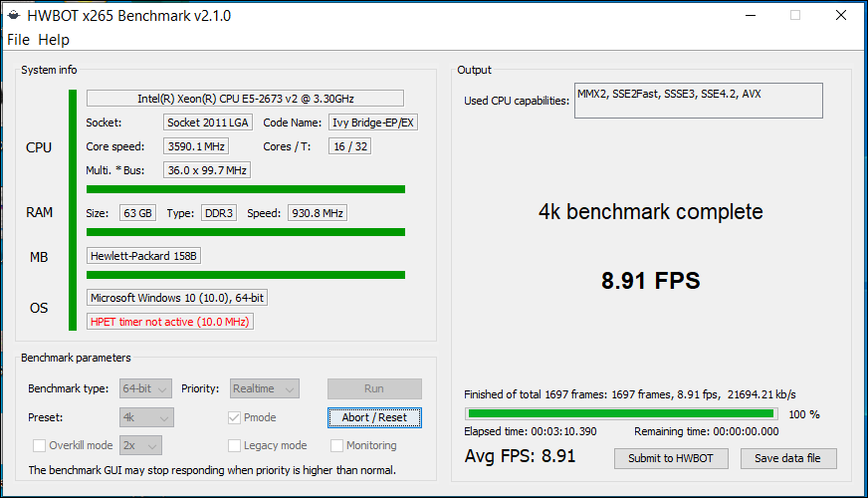This screenshot has height=498, width=868.
Task: Click the Socket 2011 LGA value
Action: [x=208, y=123]
